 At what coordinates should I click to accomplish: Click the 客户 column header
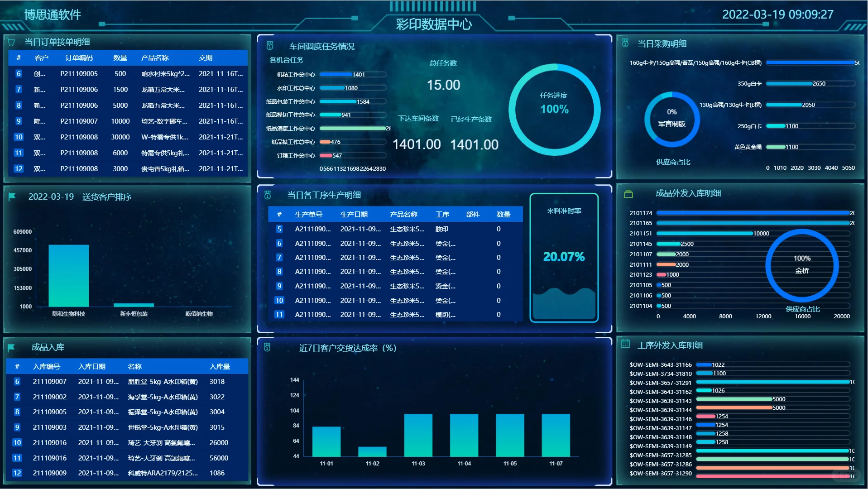(x=42, y=58)
